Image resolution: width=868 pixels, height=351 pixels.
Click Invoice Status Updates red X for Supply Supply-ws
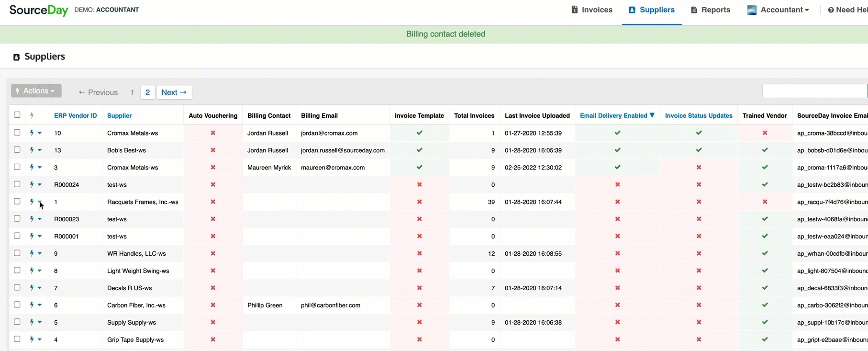coord(699,322)
